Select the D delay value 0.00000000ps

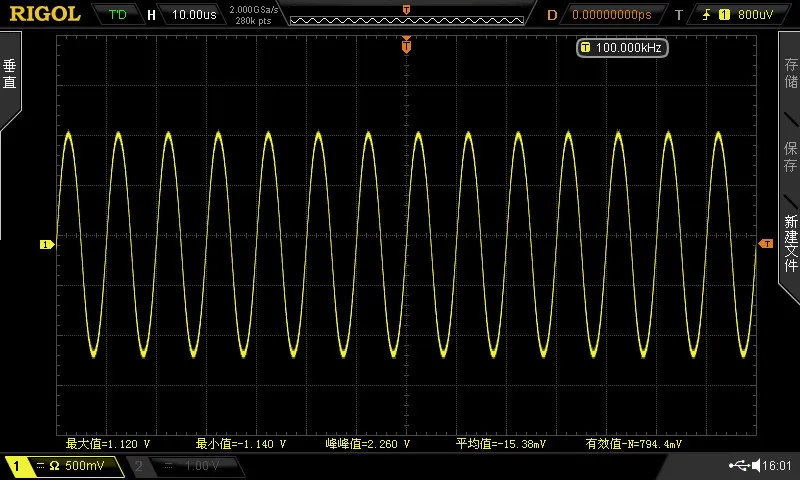(x=612, y=15)
